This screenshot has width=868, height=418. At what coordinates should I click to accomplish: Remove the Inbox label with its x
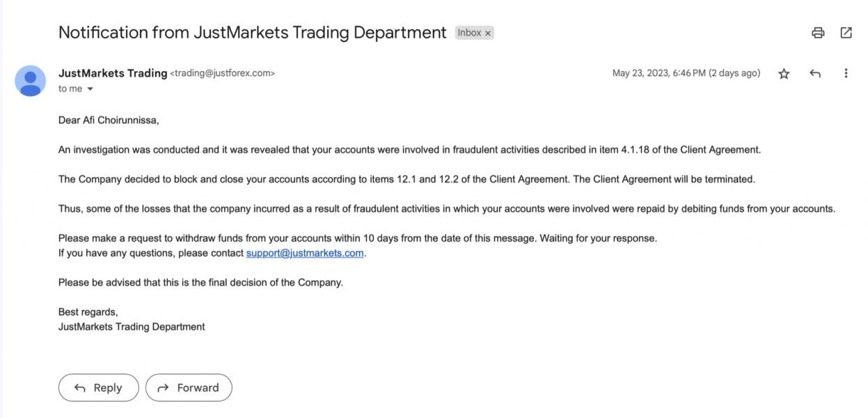(488, 33)
